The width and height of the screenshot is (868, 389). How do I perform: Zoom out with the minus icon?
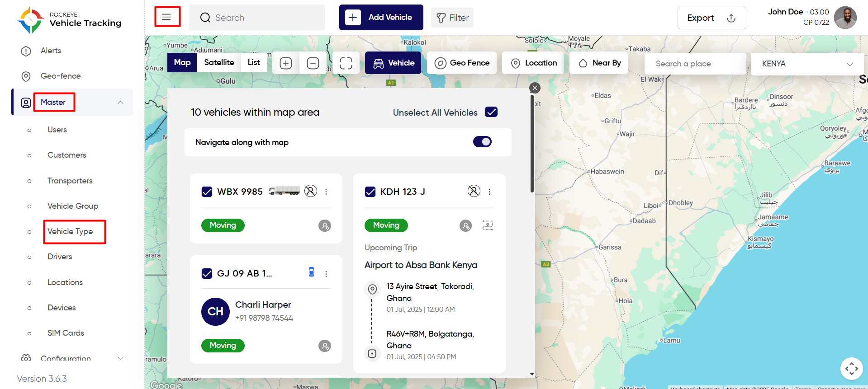313,63
